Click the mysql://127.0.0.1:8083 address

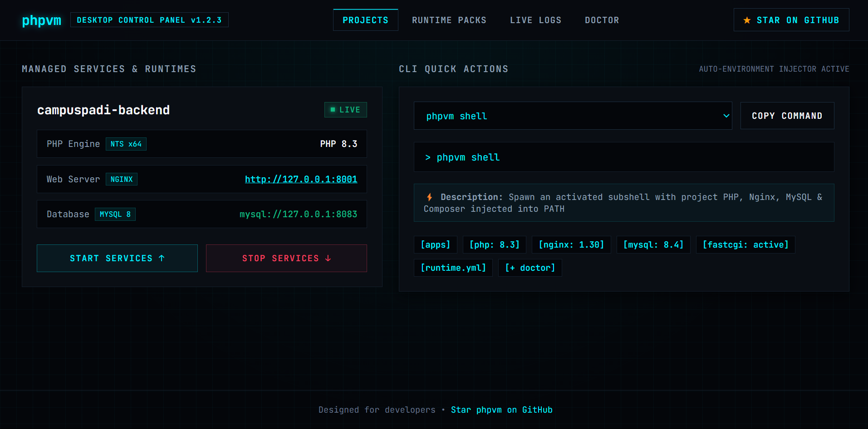point(298,214)
